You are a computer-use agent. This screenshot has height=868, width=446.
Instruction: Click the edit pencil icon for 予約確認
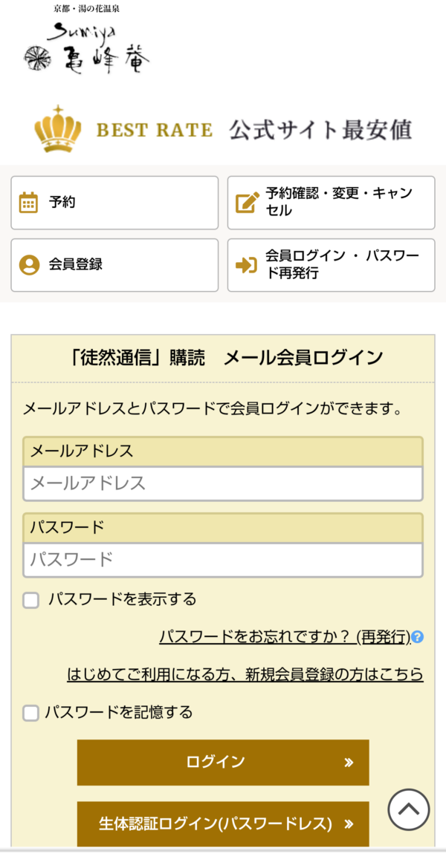[x=248, y=203]
